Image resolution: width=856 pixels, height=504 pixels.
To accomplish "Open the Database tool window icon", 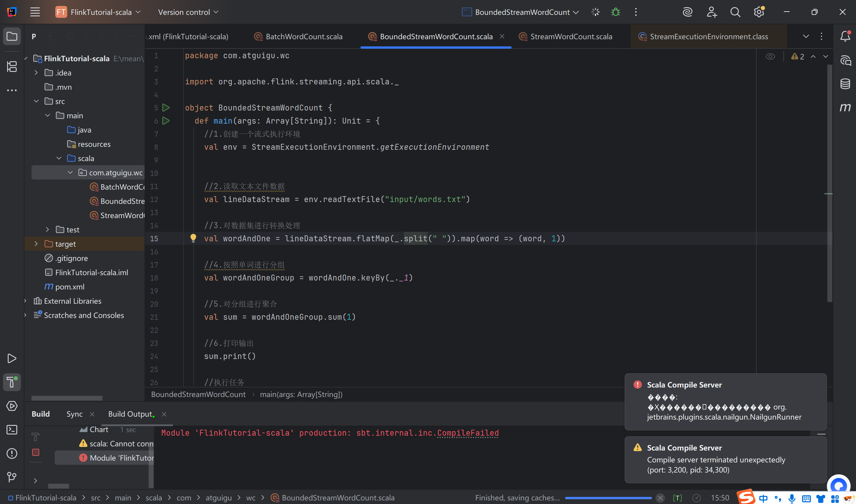I will [845, 84].
